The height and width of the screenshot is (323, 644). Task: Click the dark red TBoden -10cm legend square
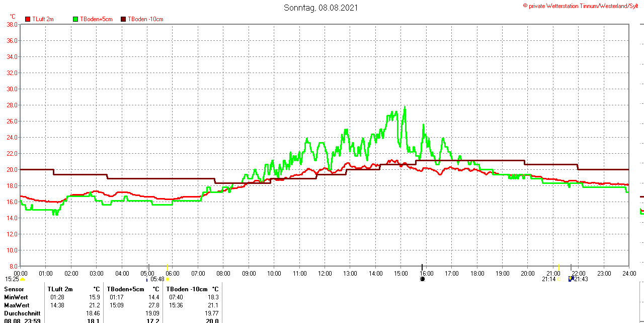[x=123, y=19]
